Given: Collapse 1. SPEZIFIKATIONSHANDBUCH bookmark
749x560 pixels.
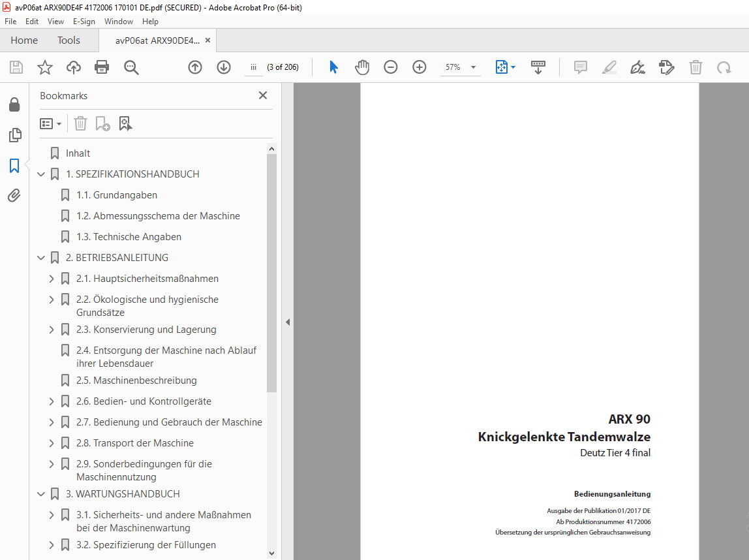Looking at the screenshot, I should pos(41,174).
